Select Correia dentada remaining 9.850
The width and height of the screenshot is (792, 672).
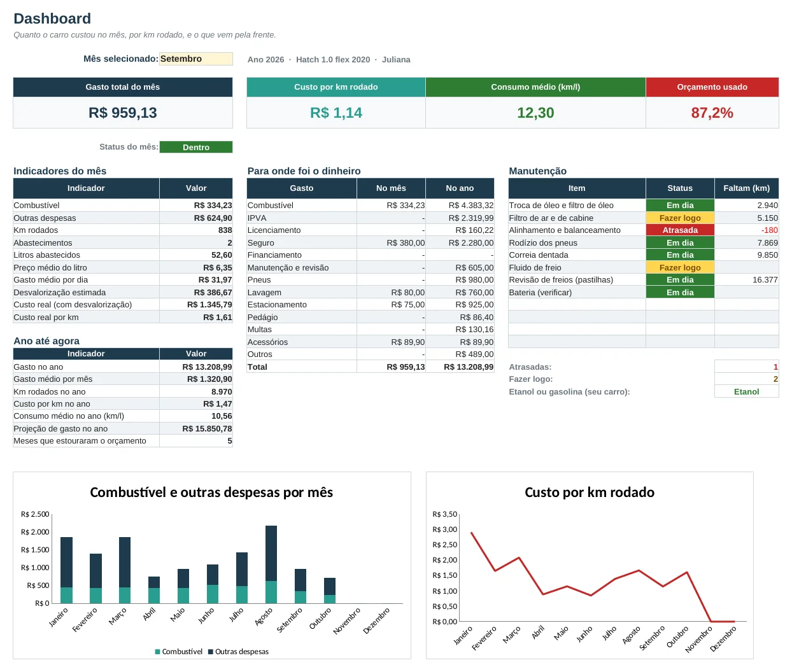point(746,255)
